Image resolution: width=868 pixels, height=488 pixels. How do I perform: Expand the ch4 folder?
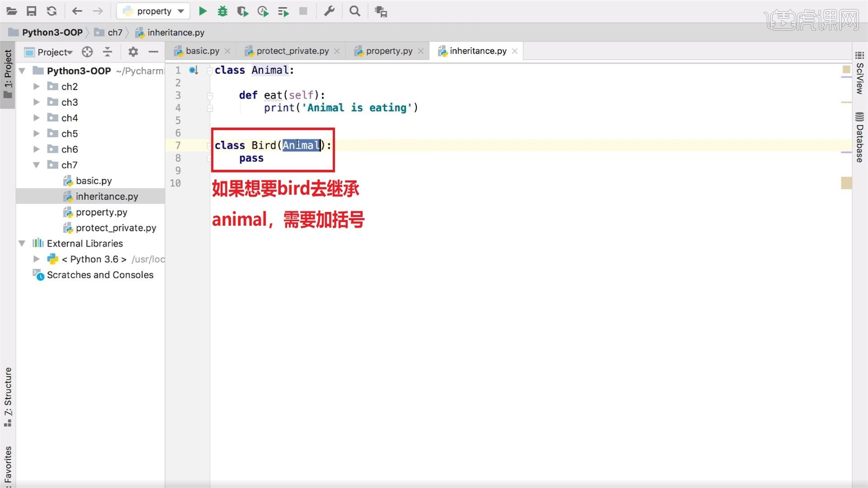(36, 117)
